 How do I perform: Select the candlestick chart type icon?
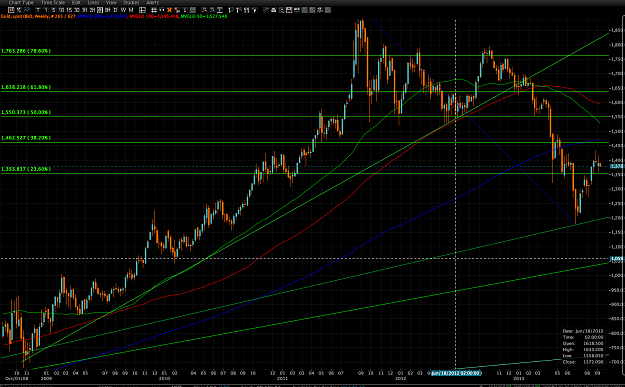[11, 10]
